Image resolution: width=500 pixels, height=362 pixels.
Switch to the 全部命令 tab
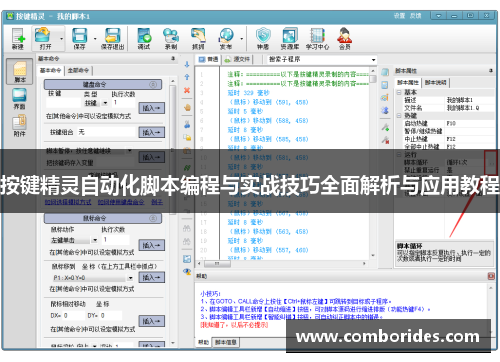tap(78, 70)
